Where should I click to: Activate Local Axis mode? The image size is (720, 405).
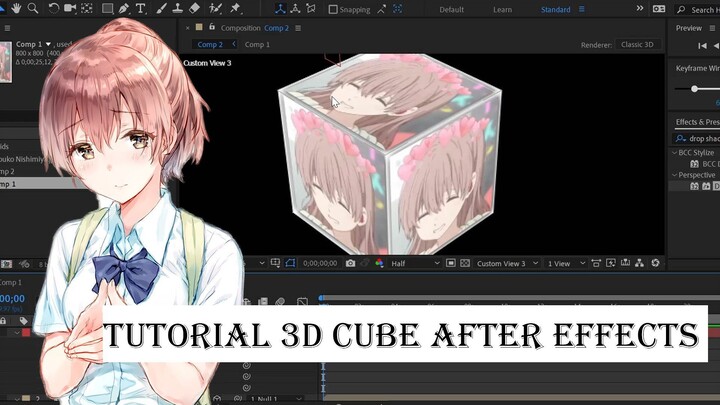pyautogui.click(x=280, y=9)
